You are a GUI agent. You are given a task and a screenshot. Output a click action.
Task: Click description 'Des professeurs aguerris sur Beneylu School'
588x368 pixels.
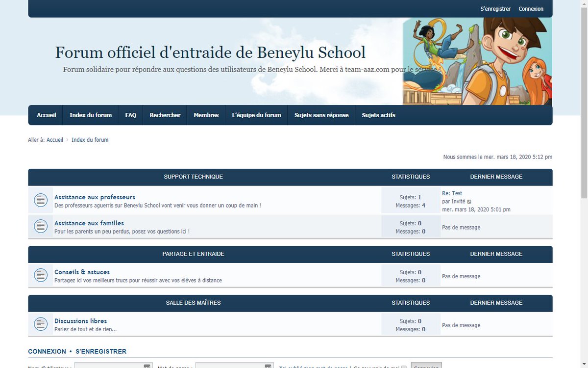[x=158, y=206]
